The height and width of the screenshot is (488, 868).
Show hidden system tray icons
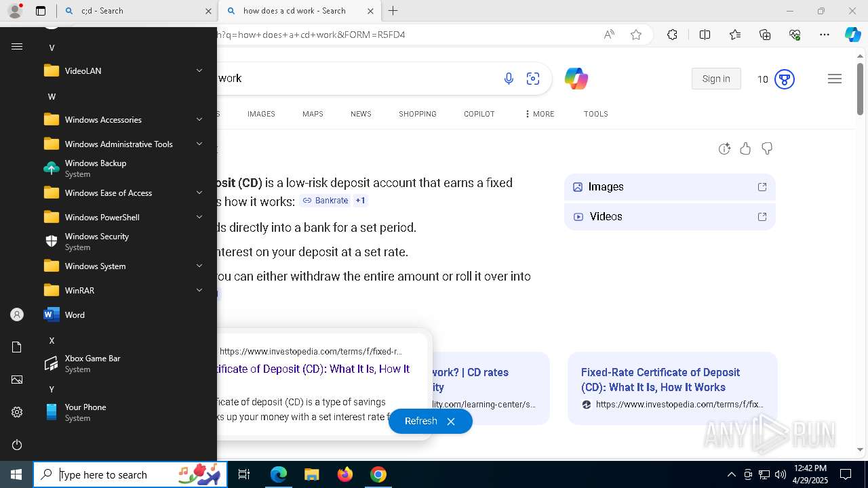731,474
